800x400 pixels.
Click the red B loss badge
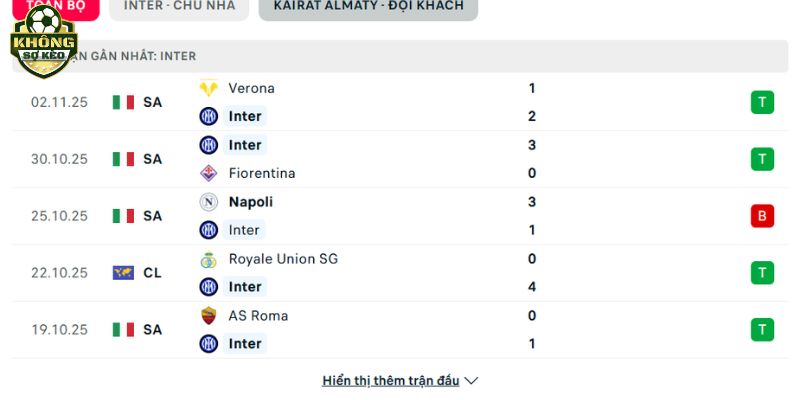coord(762,216)
